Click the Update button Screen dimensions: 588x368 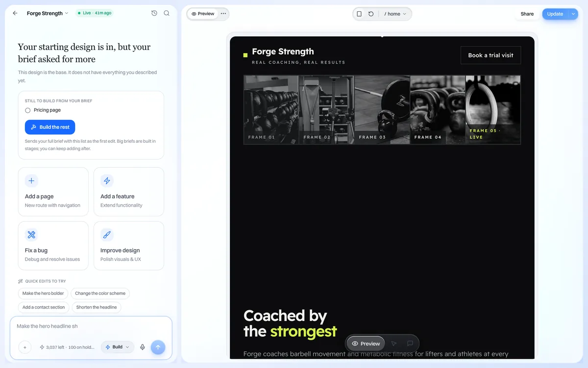coord(555,14)
